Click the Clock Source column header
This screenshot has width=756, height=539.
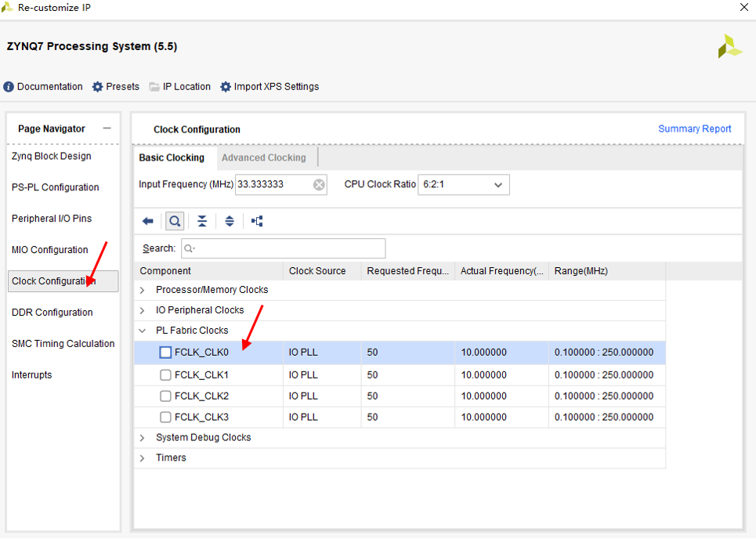click(x=322, y=271)
